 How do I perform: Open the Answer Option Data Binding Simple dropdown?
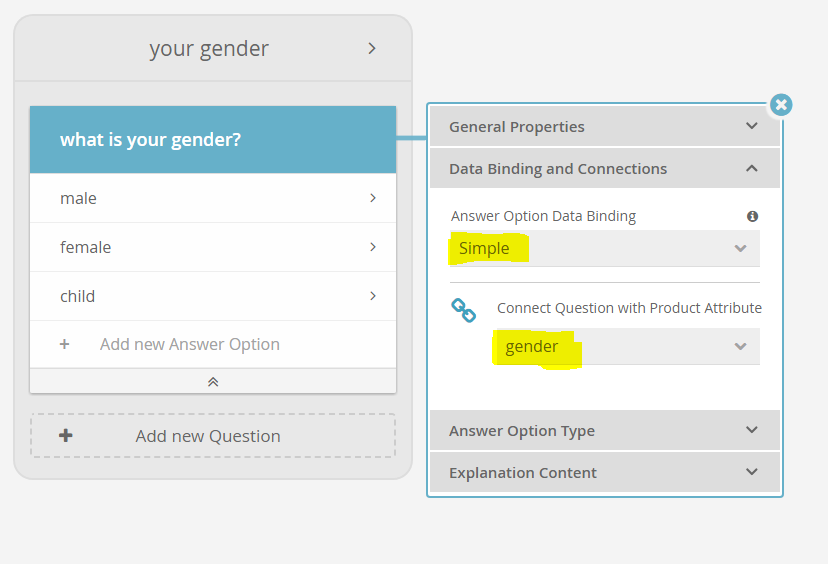605,248
